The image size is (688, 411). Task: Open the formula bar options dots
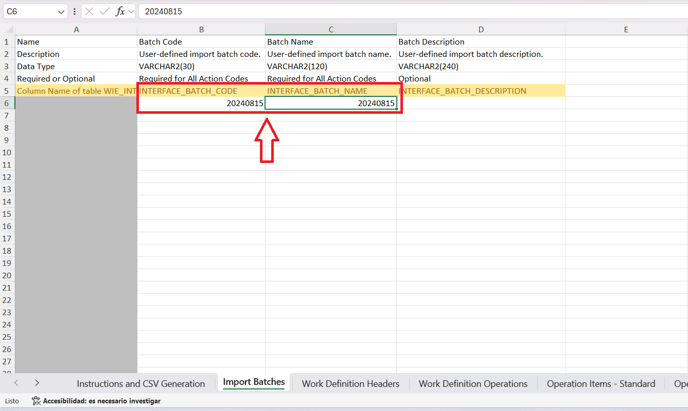point(75,11)
